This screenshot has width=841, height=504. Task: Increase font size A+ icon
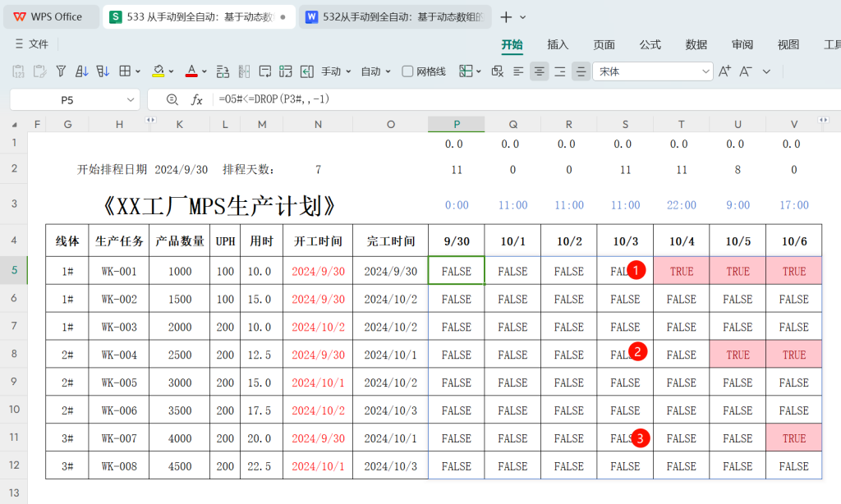coord(724,71)
